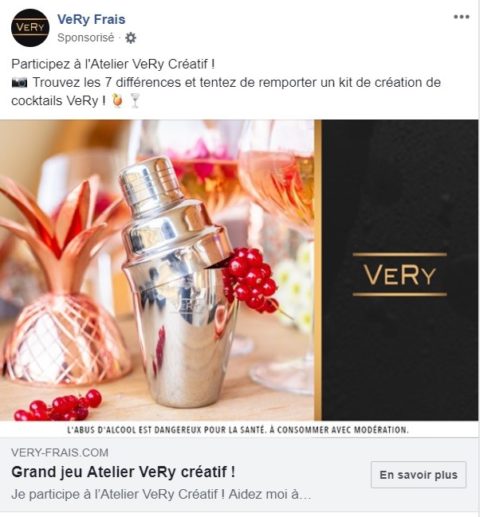The image size is (480, 517).
Task: Click the VeRy Frais profile picture
Action: pyautogui.click(x=30, y=28)
